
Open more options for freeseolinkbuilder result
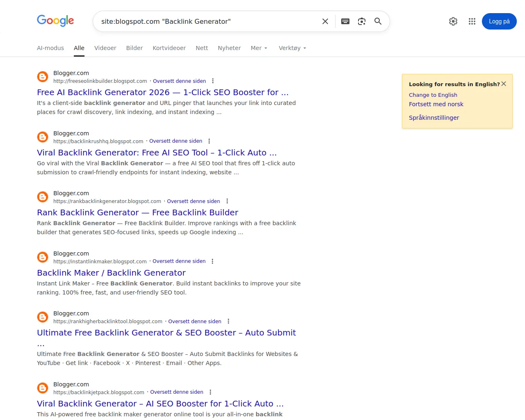pos(212,81)
